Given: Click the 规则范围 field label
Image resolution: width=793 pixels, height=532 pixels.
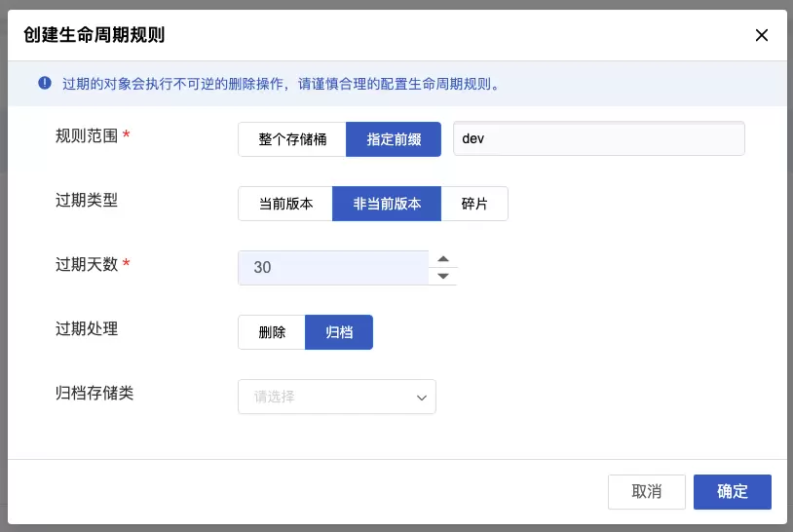Looking at the screenshot, I should 88,135.
